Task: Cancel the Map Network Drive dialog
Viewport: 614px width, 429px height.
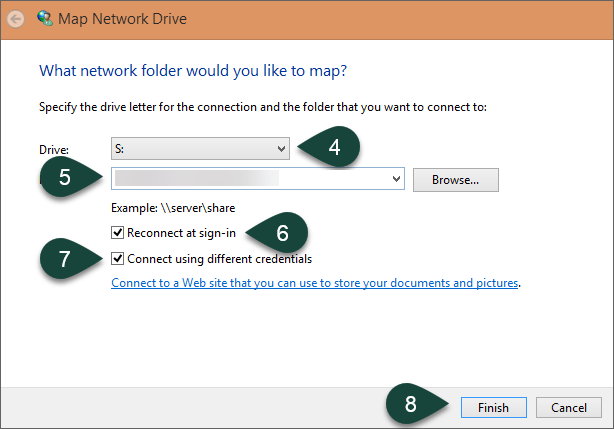Action: point(568,407)
